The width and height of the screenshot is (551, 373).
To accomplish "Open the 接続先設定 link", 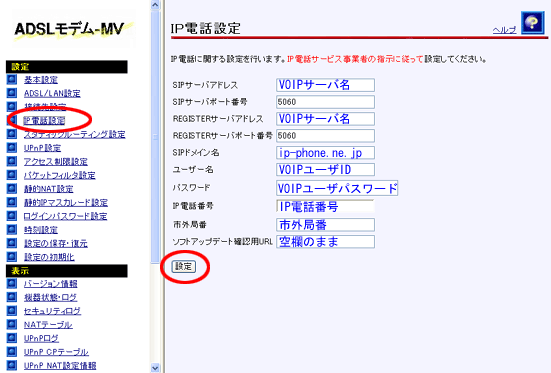I will pyautogui.click(x=45, y=107).
